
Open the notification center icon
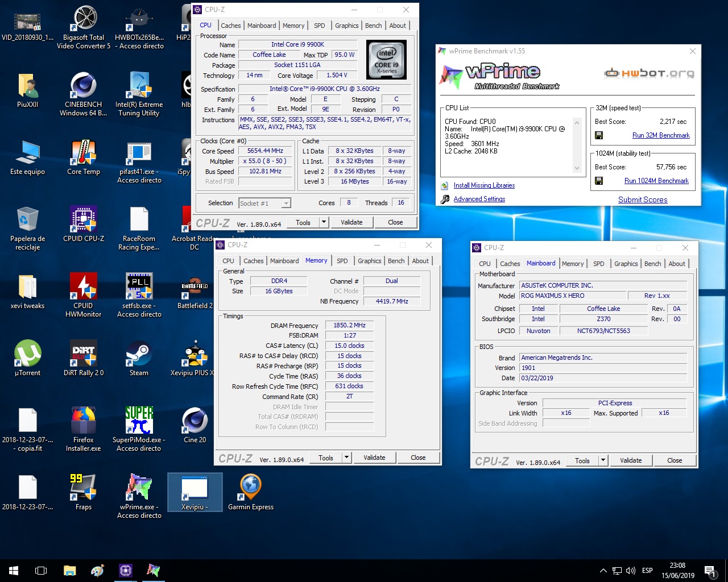tap(710, 571)
